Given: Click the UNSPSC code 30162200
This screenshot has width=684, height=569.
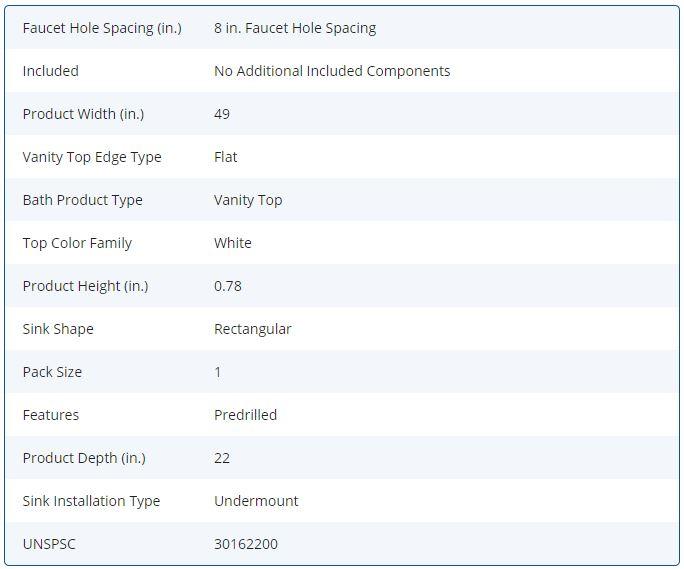Looking at the screenshot, I should pyautogui.click(x=246, y=544).
